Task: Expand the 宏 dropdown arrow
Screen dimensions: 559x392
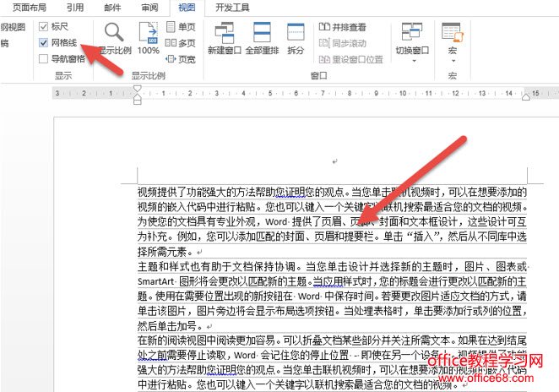Action: tap(453, 61)
